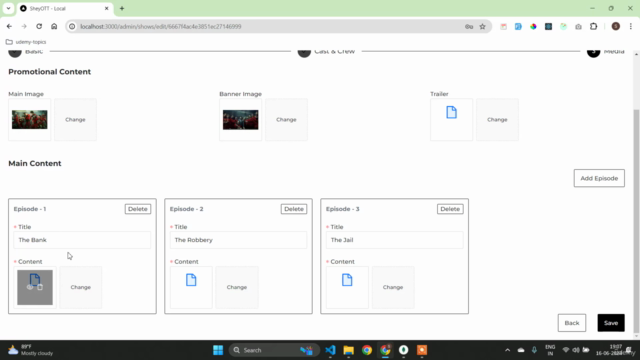This screenshot has height=360, width=640.
Task: Open the Windows Start menu
Action: 218,350
